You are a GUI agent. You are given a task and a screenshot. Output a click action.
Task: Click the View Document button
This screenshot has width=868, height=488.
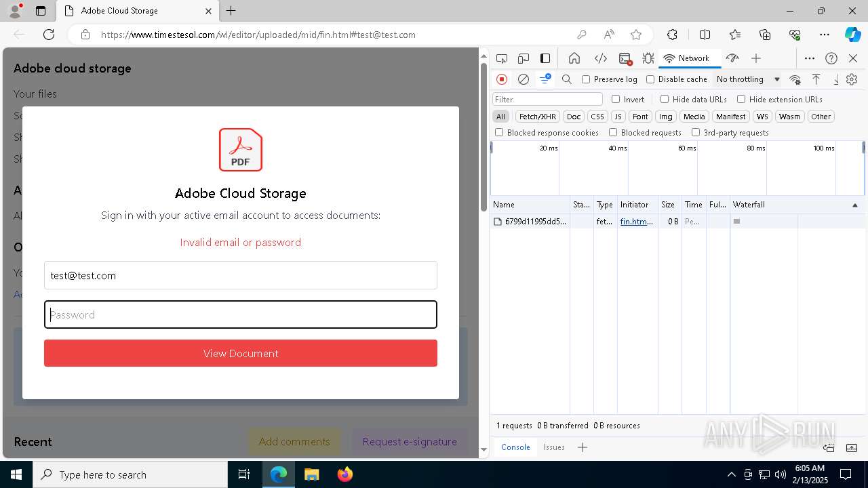pos(241,353)
